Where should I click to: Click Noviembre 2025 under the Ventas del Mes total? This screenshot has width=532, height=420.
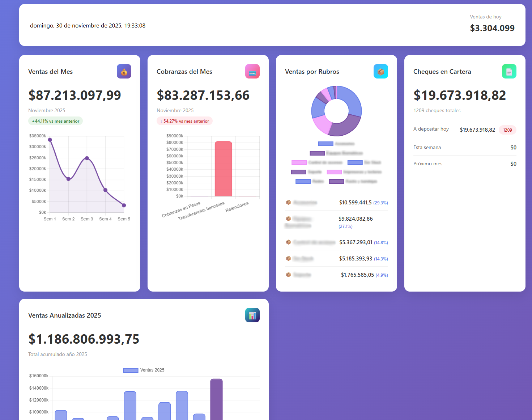pos(47,111)
